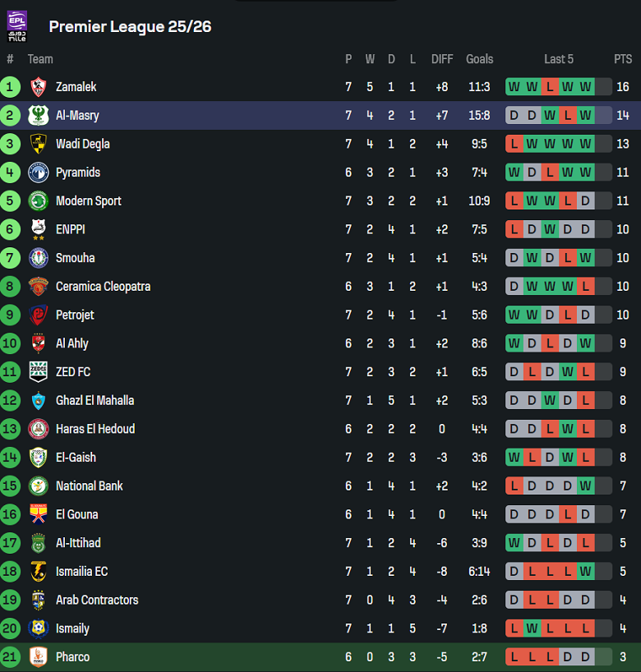Click the Last 5 column header
The image size is (641, 672).
[x=559, y=59]
